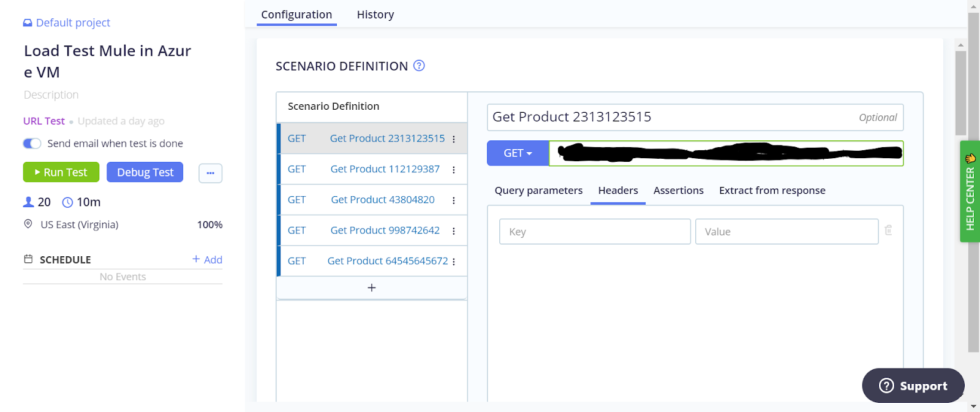The height and width of the screenshot is (412, 980).
Task: Click the Default project folder icon
Action: [x=28, y=23]
